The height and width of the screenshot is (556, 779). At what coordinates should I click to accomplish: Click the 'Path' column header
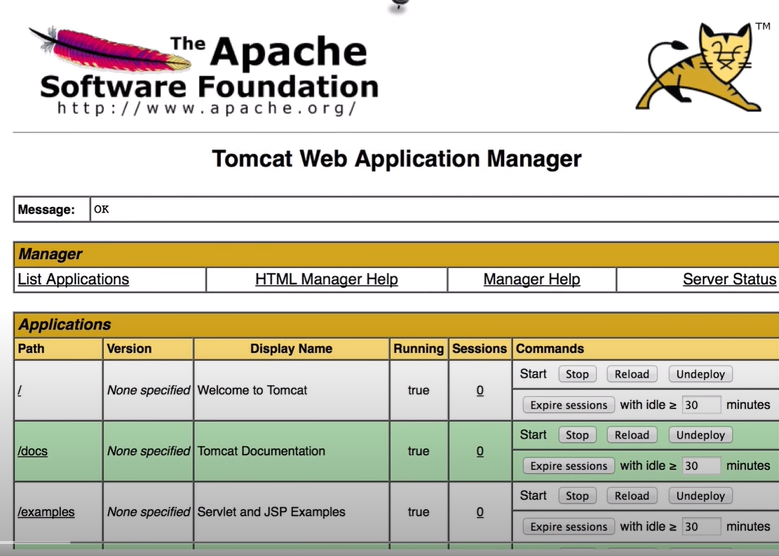pos(31,349)
